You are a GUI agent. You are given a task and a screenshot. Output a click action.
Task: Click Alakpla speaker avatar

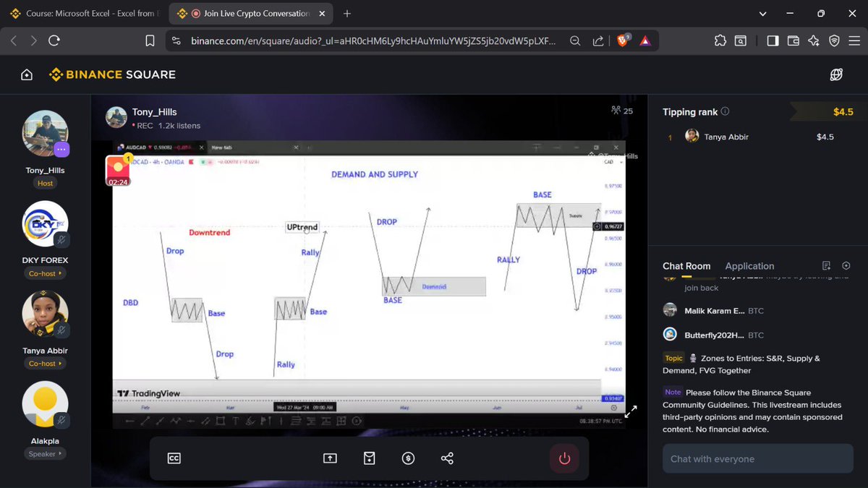click(x=46, y=405)
